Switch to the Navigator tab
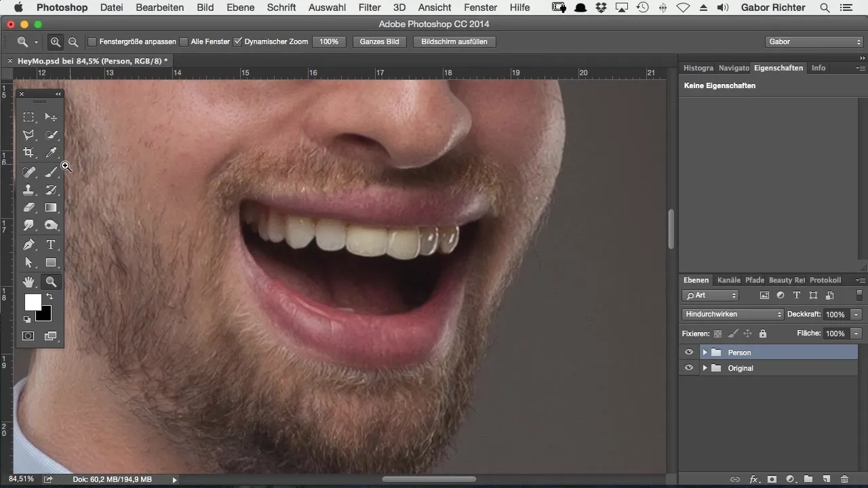The height and width of the screenshot is (488, 868). pos(734,68)
